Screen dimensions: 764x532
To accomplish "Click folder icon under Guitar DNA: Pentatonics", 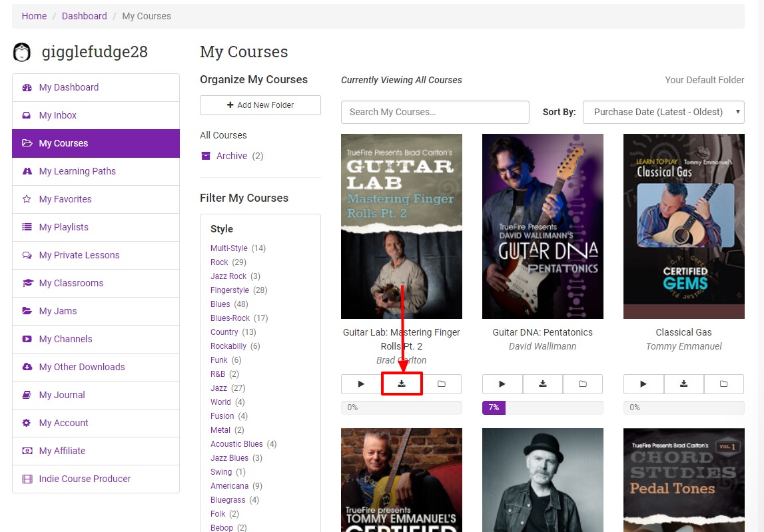I will [583, 384].
